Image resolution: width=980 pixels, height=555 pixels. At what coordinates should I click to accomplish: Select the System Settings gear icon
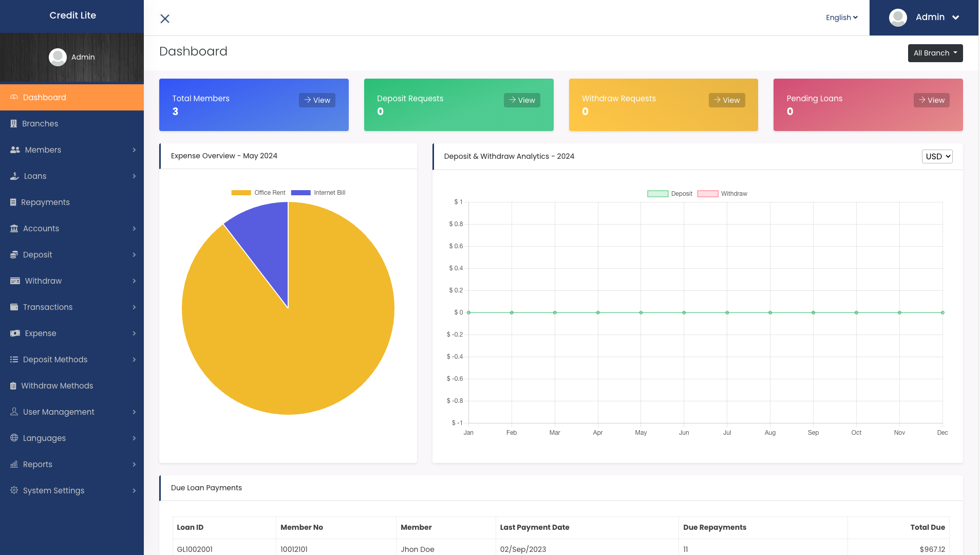click(14, 490)
